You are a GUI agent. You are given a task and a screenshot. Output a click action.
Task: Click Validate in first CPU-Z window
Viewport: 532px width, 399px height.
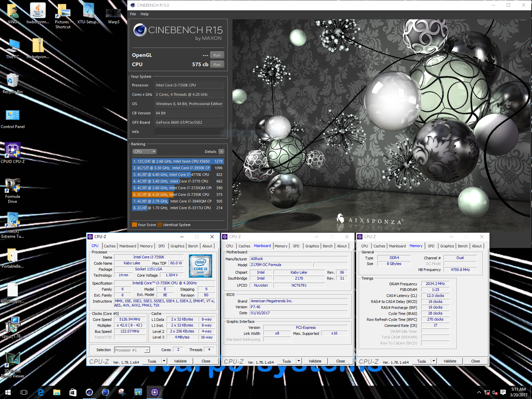pos(180,361)
